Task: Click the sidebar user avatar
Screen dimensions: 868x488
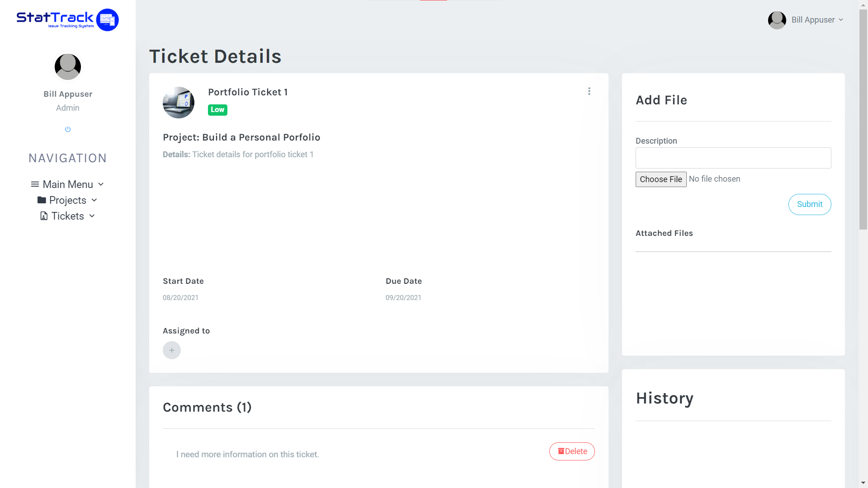Action: 68,66
